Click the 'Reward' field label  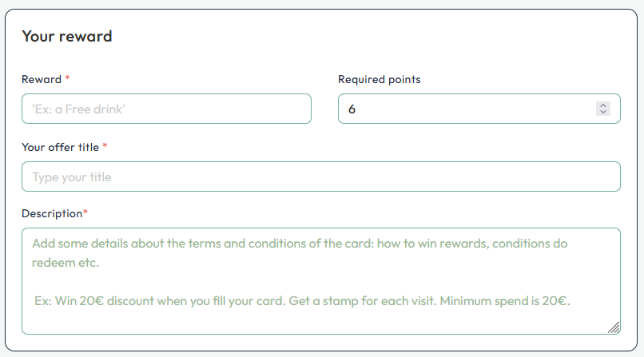(x=42, y=79)
